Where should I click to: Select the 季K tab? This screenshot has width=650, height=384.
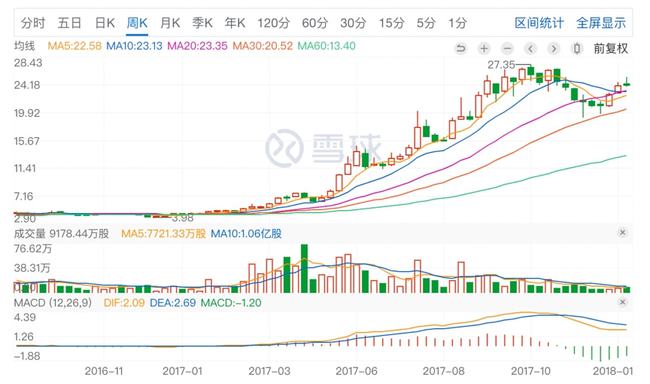pos(202,23)
